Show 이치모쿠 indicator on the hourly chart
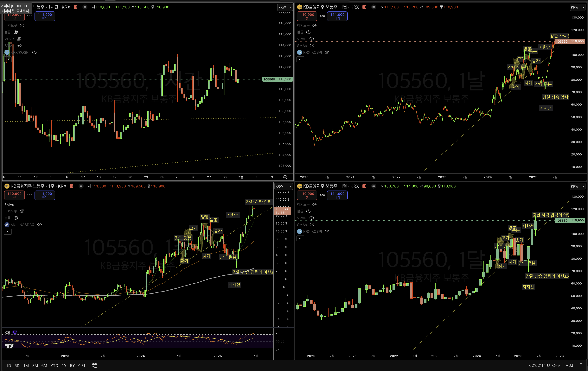 pyautogui.click(x=22, y=25)
